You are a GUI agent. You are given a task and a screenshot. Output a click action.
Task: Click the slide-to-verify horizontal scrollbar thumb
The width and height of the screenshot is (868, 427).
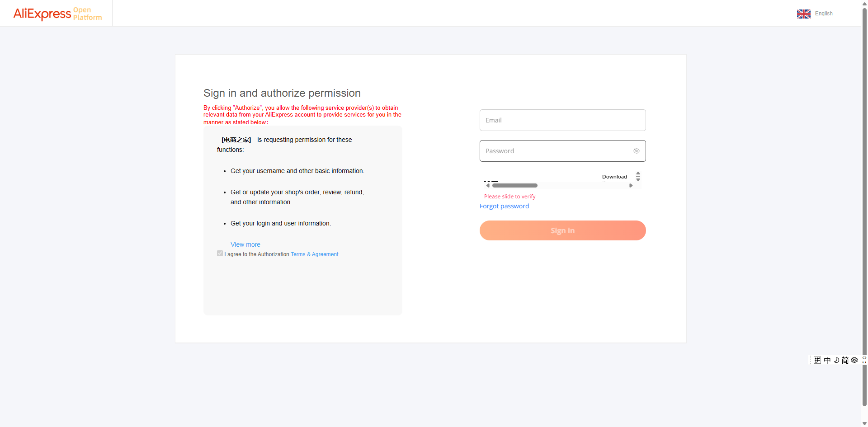514,186
